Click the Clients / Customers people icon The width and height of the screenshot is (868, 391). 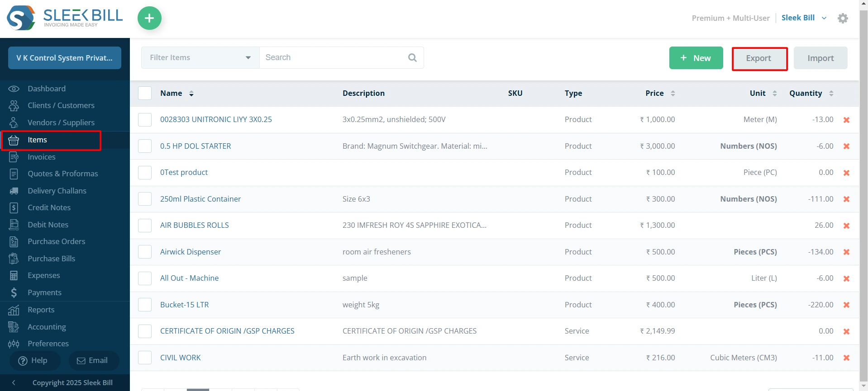click(x=14, y=105)
